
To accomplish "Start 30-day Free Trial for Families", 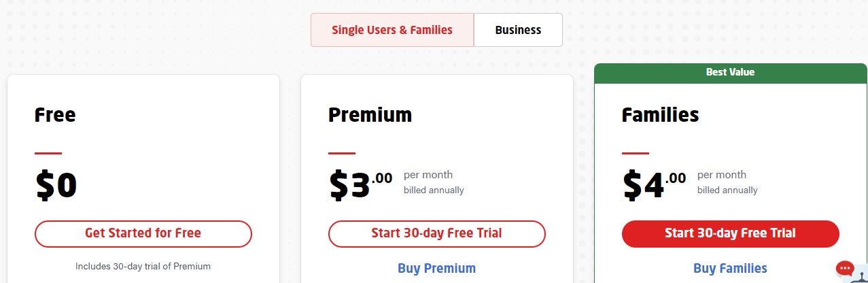I will [x=731, y=233].
